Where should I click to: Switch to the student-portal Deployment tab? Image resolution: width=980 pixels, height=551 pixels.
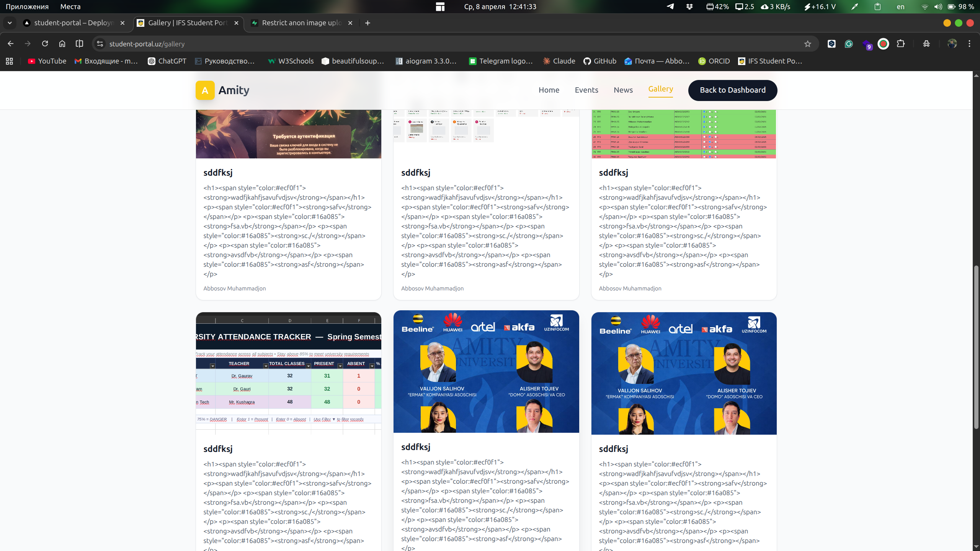tap(73, 23)
